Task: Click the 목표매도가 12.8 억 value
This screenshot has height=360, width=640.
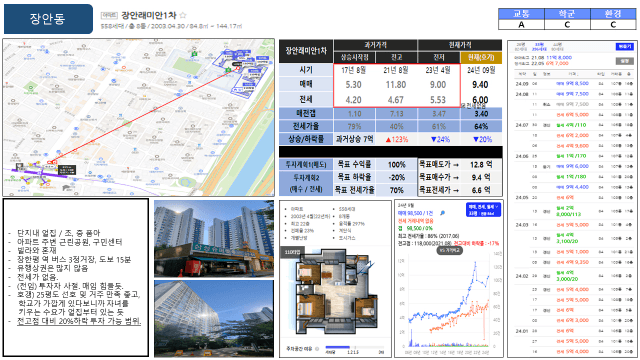Action: 481,164
